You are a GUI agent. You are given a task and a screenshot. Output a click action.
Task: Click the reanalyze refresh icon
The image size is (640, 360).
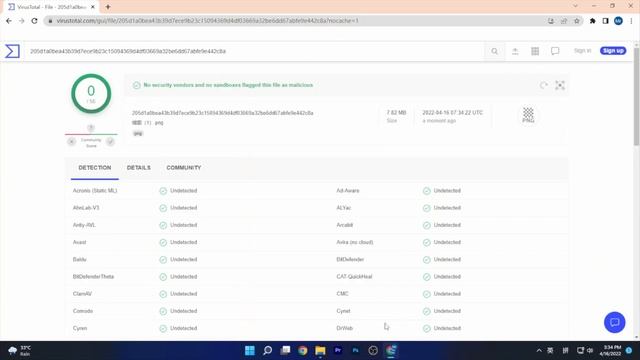pos(543,85)
